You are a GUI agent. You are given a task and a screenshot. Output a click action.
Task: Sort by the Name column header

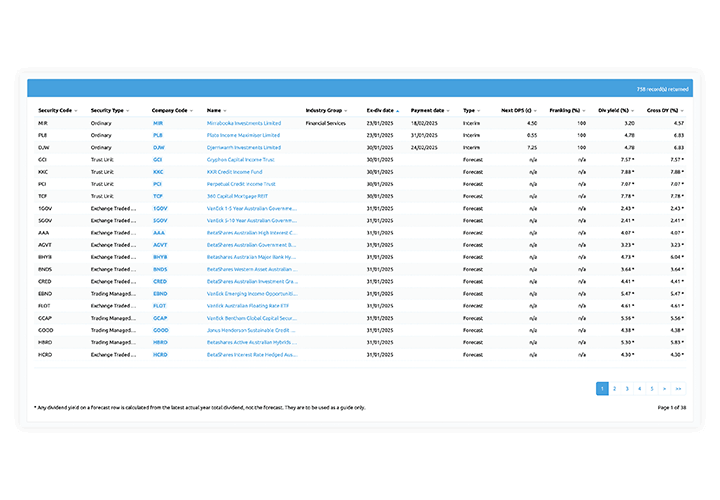[217, 111]
